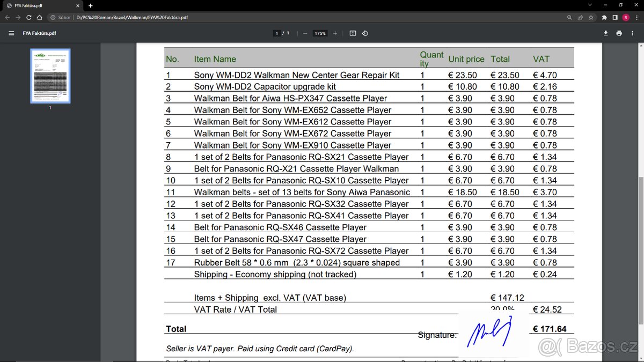The width and height of the screenshot is (644, 362).
Task: Select the page 1 thumbnail
Action: [x=50, y=76]
